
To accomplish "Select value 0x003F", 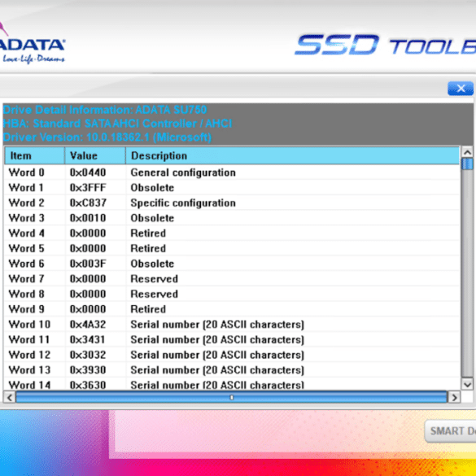I will click(x=88, y=264).
